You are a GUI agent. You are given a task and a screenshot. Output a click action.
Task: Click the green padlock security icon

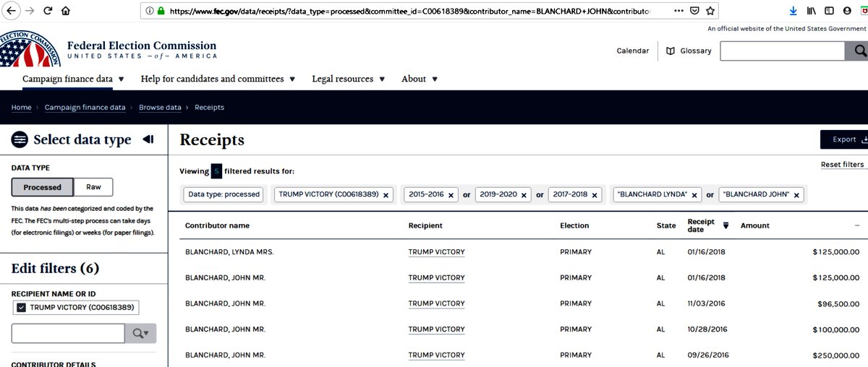161,12
